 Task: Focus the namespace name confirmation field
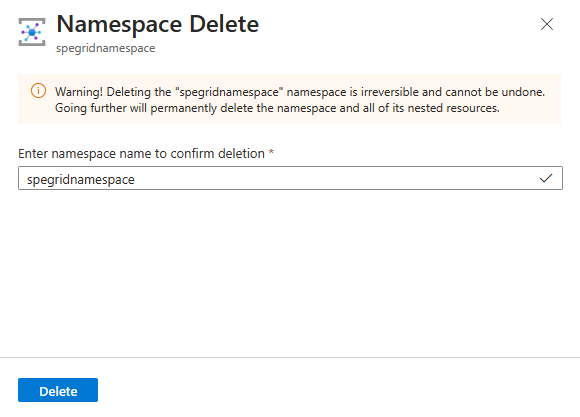click(x=290, y=178)
